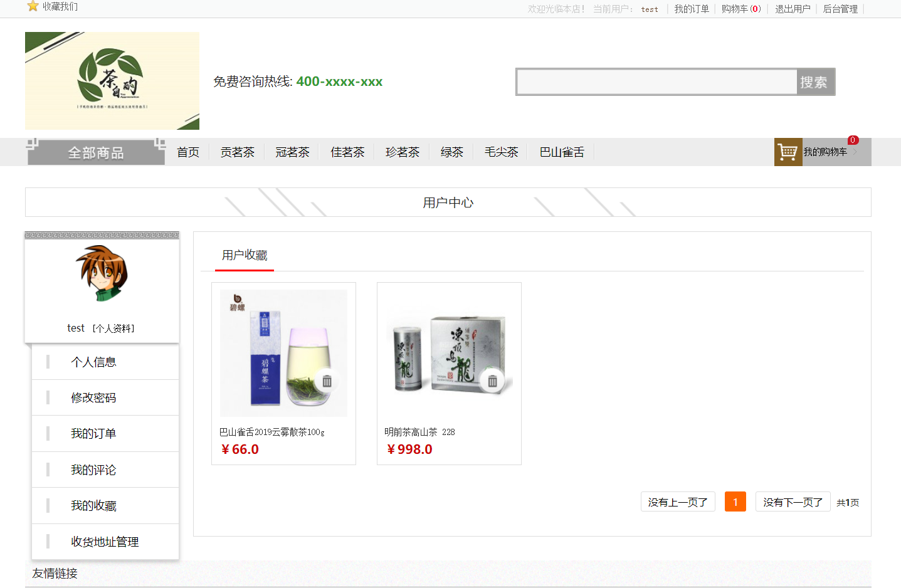Click the star favorites icon

click(x=33, y=6)
